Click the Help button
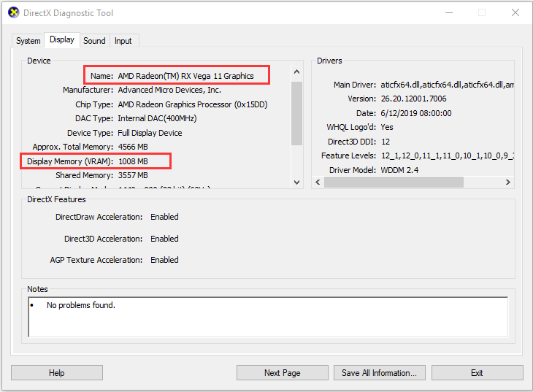533x392 pixels. pos(57,372)
